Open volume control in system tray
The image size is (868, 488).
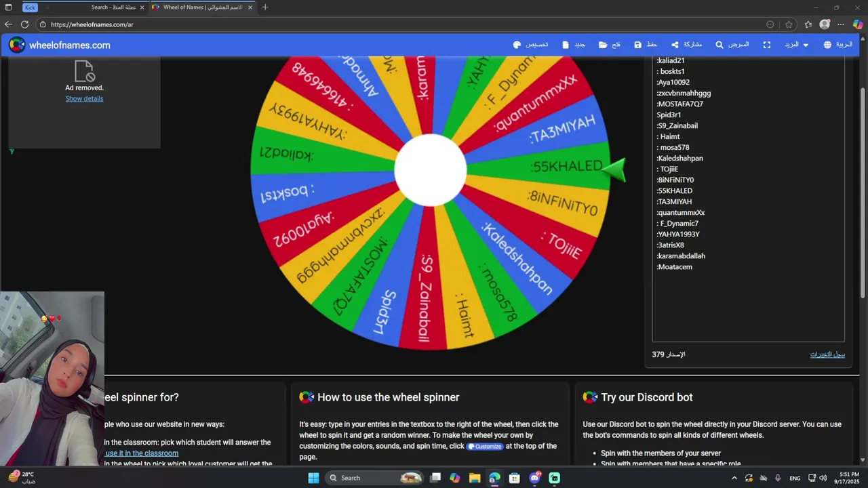click(823, 478)
